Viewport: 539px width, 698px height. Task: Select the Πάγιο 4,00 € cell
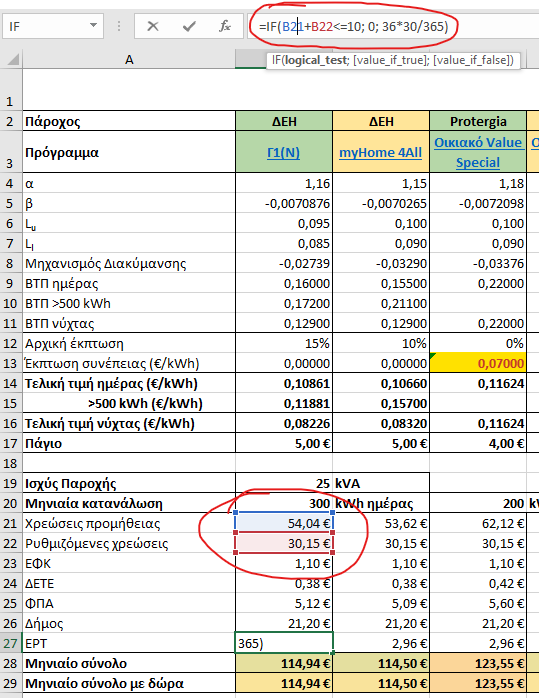pyautogui.click(x=478, y=443)
